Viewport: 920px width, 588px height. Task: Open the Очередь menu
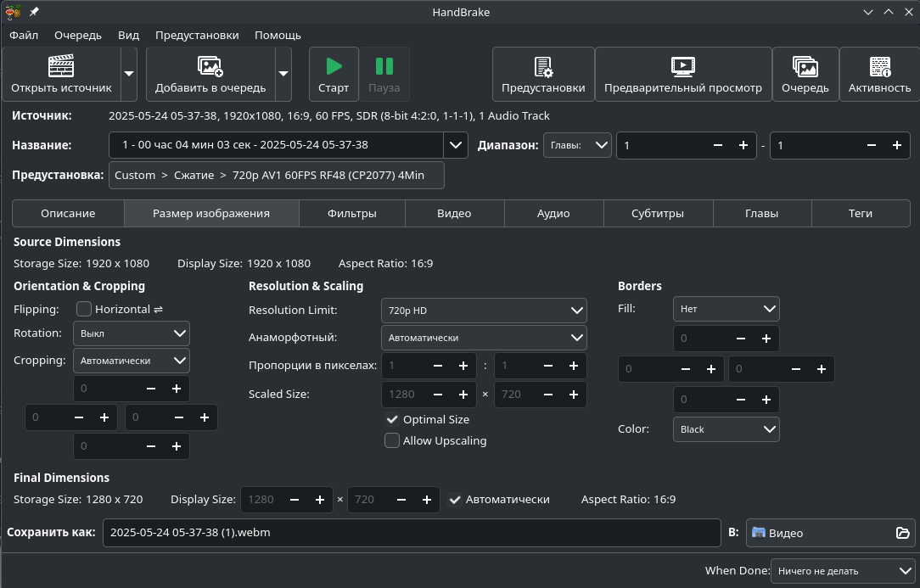[x=78, y=35]
